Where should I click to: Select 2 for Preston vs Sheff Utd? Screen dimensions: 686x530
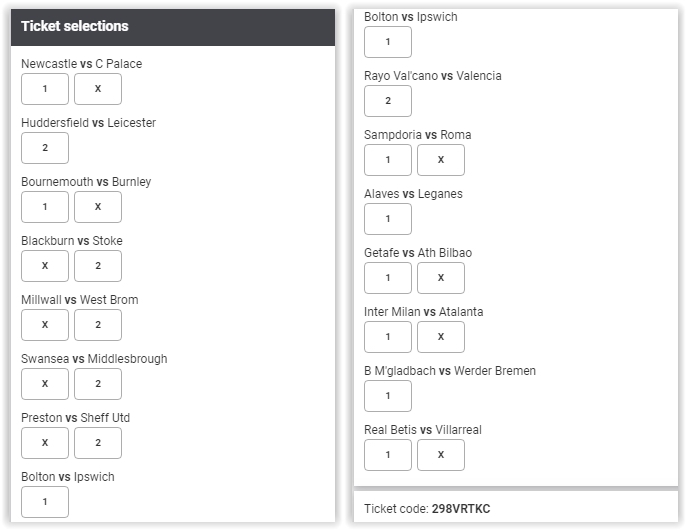pyautogui.click(x=98, y=443)
